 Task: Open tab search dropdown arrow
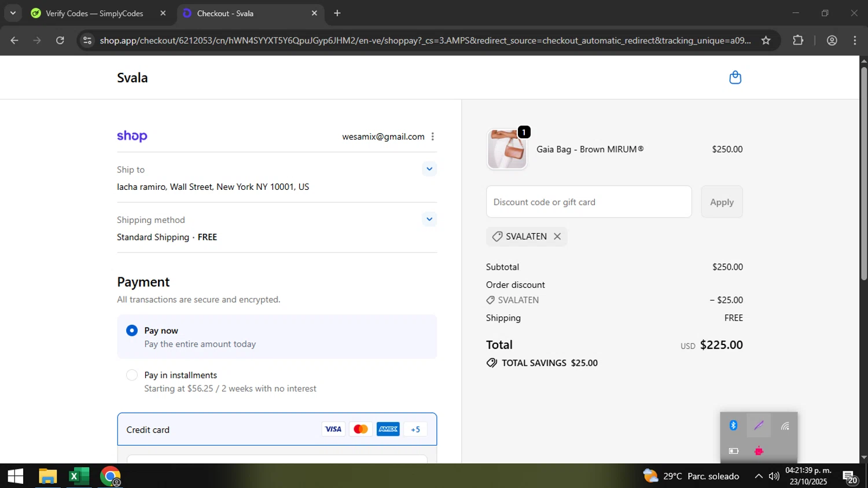click(13, 13)
